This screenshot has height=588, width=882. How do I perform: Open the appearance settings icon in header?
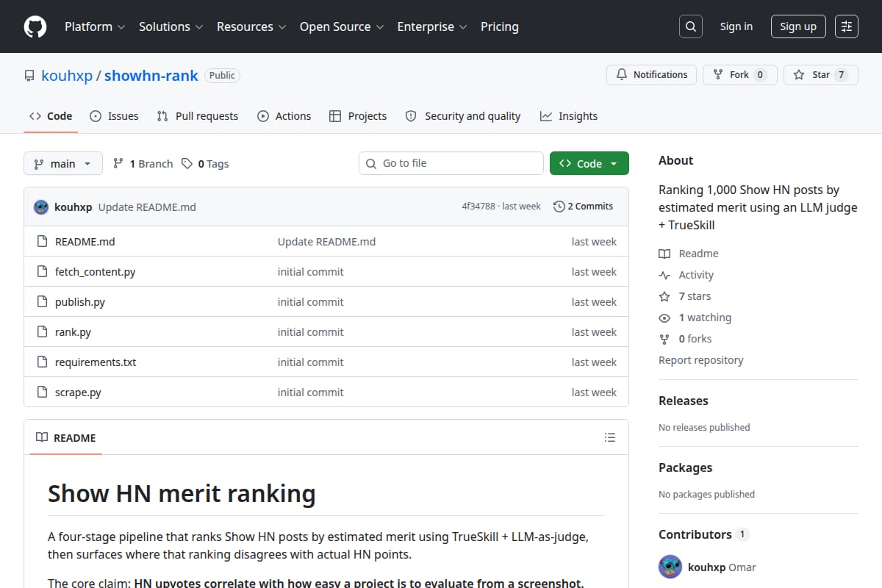coord(847,26)
